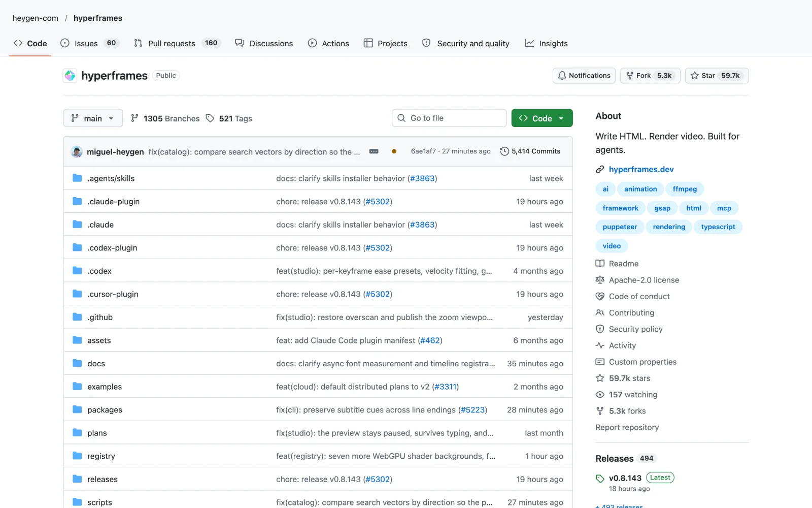
Task: Click the pulse icon beside Activity
Action: 600,345
